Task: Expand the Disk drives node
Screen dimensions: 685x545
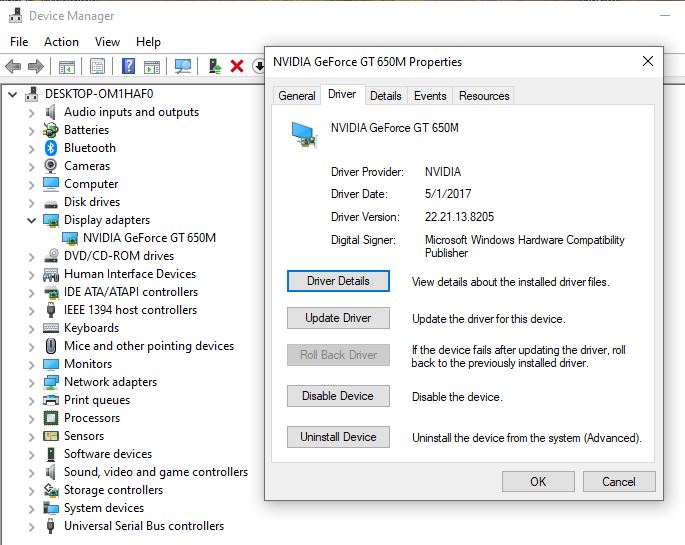Action: pos(31,203)
